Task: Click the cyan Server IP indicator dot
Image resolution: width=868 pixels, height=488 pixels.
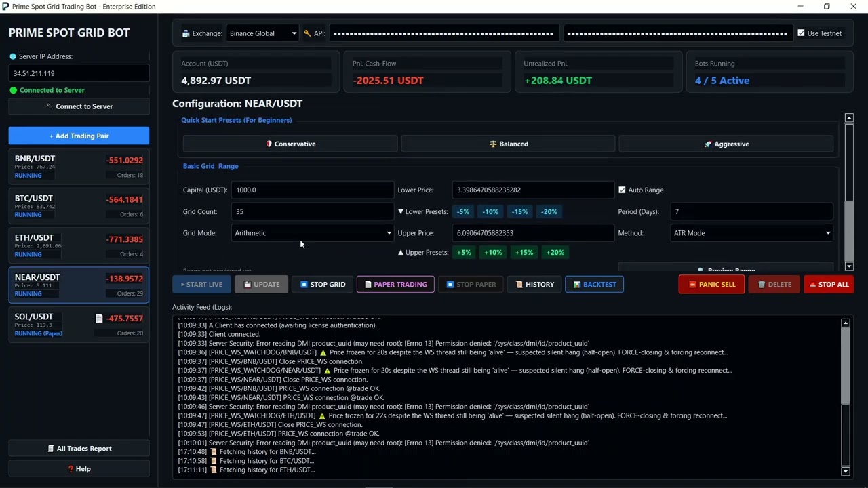Action: [13, 56]
